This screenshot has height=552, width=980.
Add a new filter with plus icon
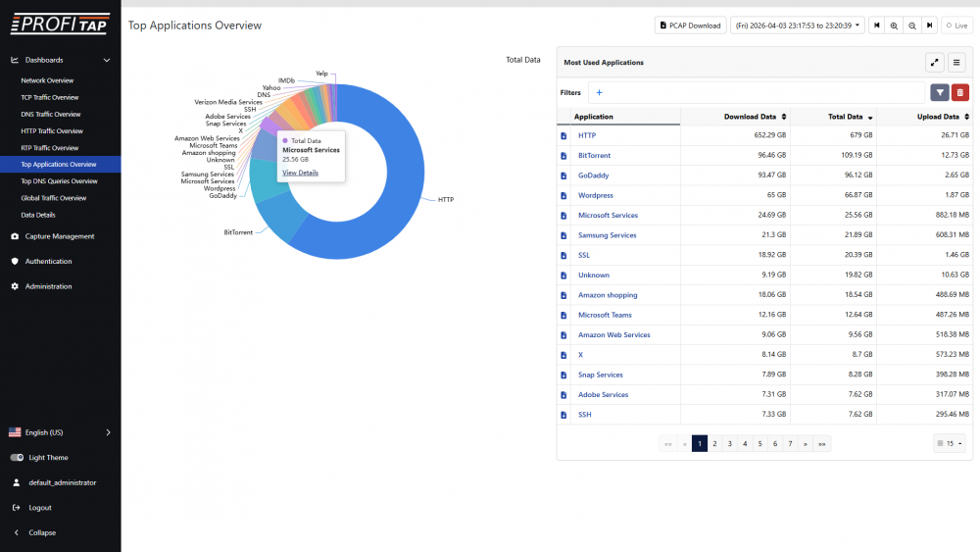tap(599, 92)
